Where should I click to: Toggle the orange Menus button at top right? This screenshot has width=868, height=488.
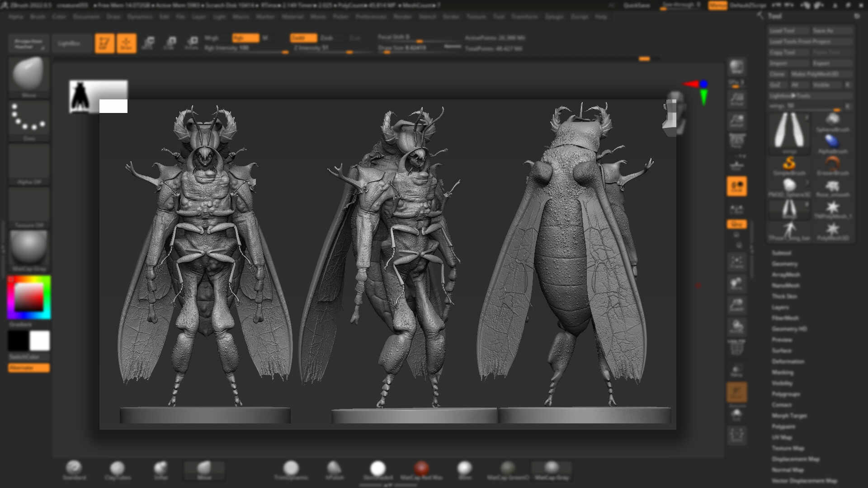[717, 5]
